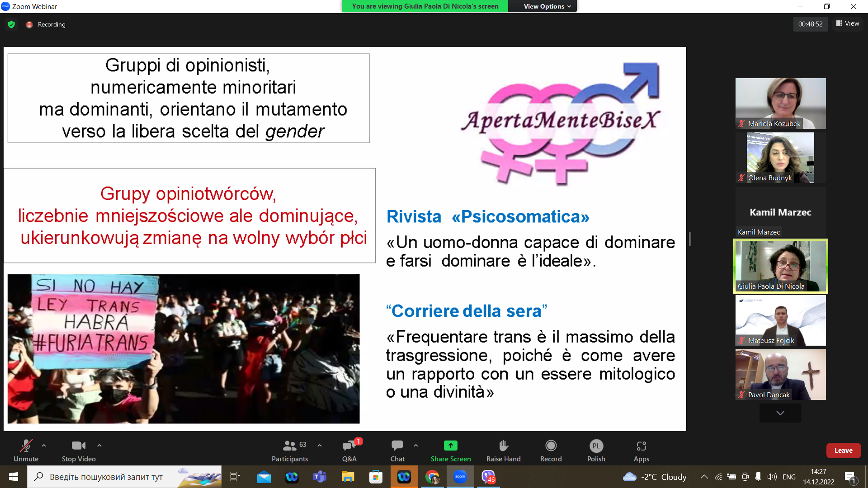Select Giulia Paola Di Nicola video thumbnail

coord(780,266)
